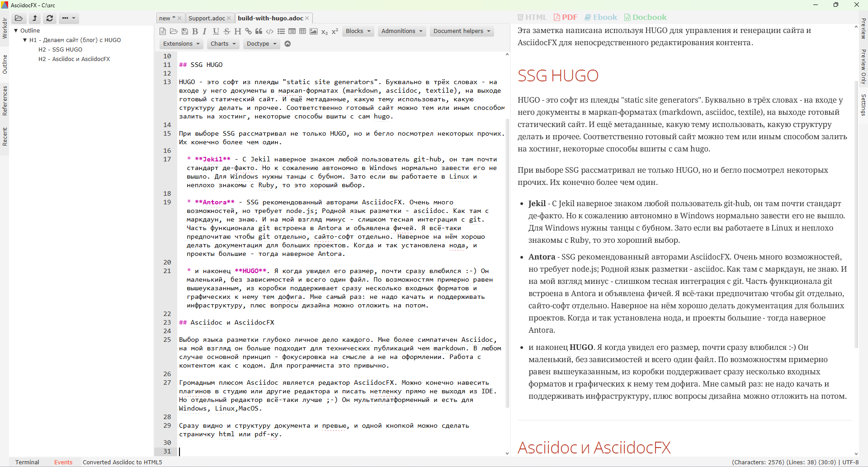The image size is (868, 467).
Task: Insert an include/listing block icon
Action: pos(292,31)
